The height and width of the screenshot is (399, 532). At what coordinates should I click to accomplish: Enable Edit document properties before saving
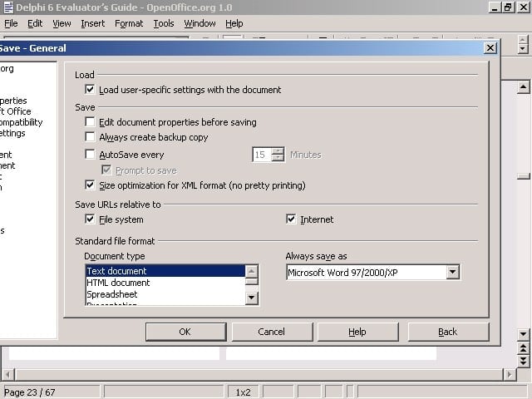click(x=90, y=122)
